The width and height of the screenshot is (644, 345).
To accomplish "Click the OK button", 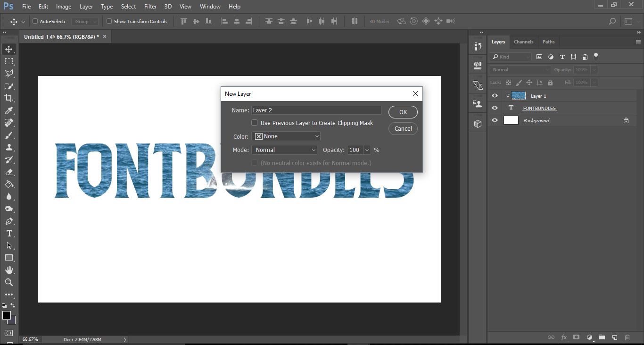I will tap(403, 112).
